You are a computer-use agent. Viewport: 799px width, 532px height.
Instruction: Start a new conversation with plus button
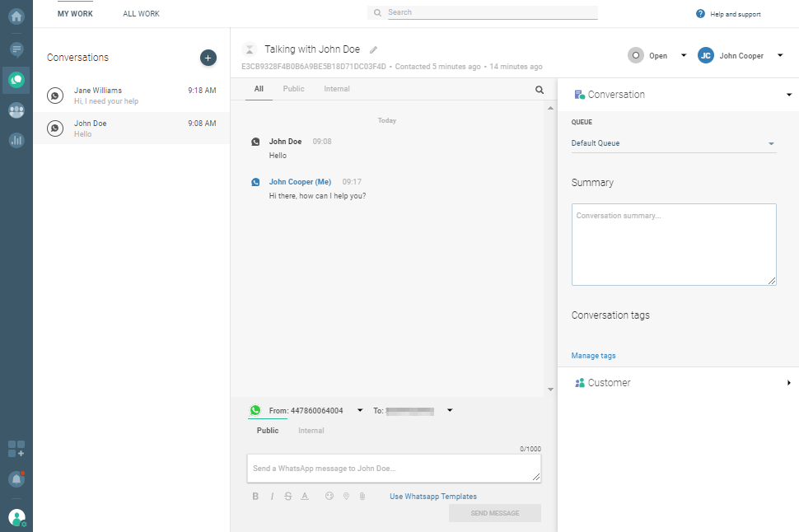pyautogui.click(x=208, y=58)
